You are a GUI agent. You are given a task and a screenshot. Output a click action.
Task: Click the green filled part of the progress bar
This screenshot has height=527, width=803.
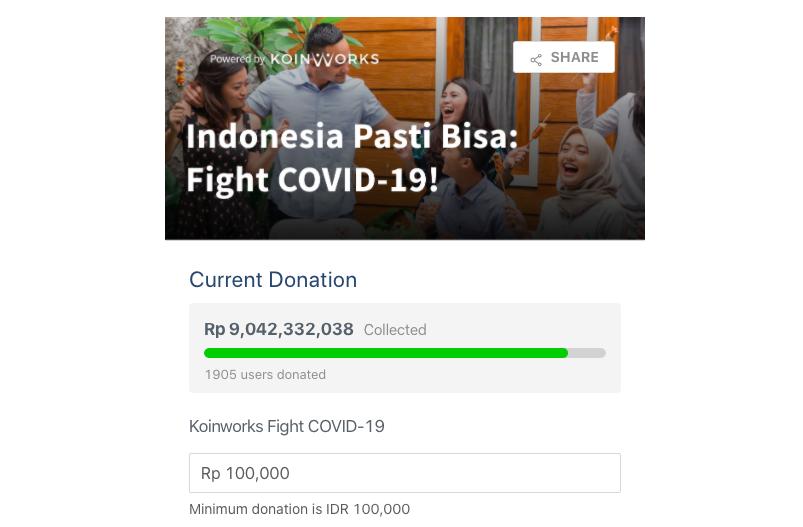386,353
